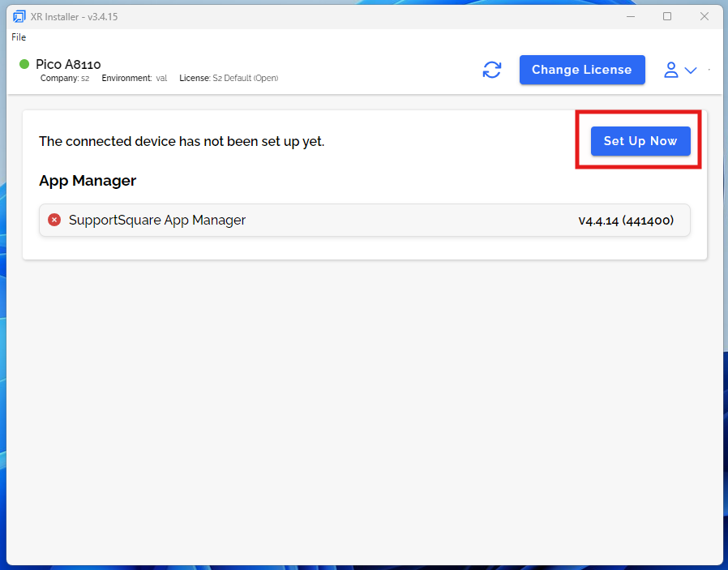Select the SupportSquare App Manager row
728x570 pixels.
[365, 220]
